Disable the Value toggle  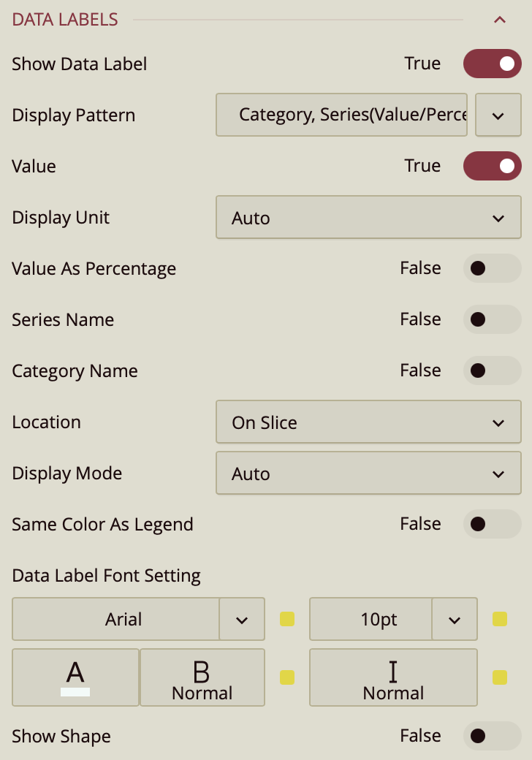tap(492, 167)
